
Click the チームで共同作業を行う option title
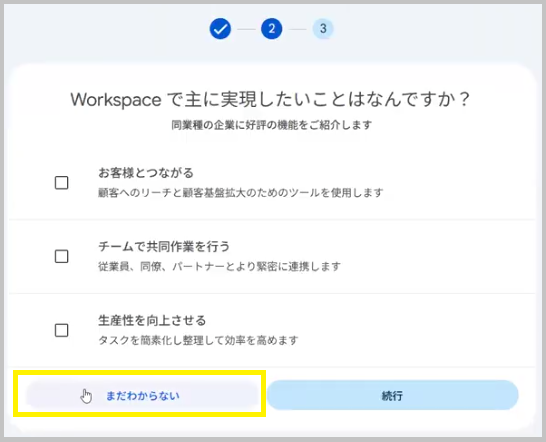coord(164,247)
